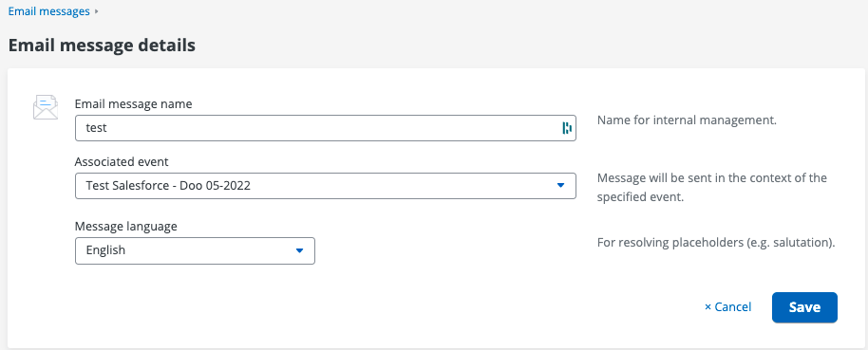Save the email message details
Viewport: 868px width, 350px height.
(804, 307)
